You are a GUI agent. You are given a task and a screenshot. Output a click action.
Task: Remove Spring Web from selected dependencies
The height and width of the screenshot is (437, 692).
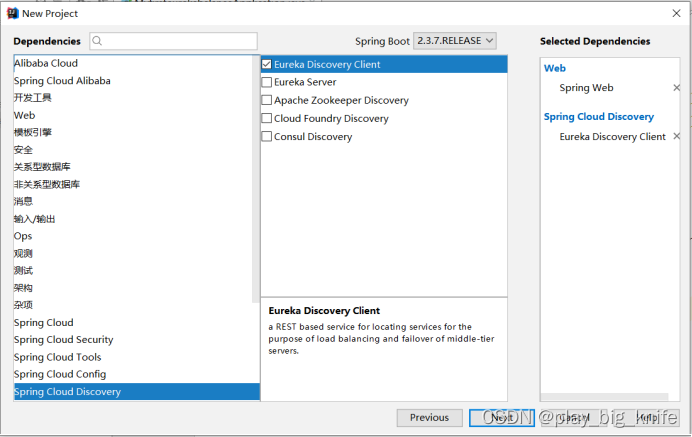[676, 88]
